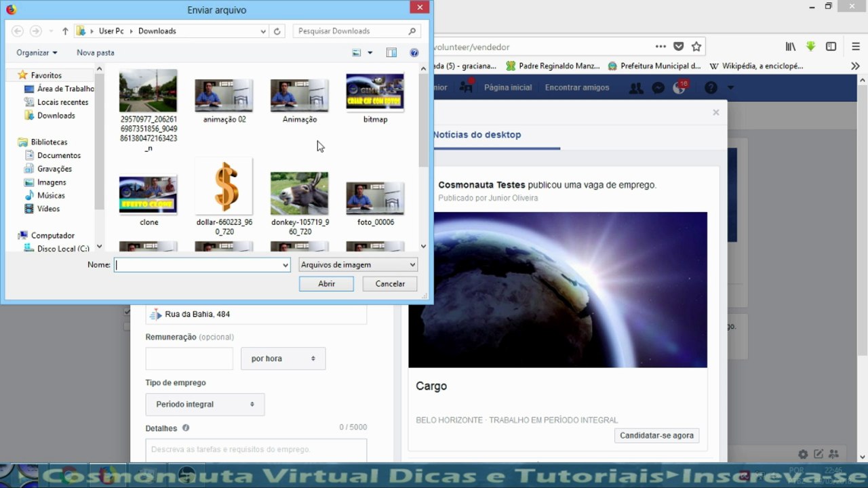Expand the Nome filename suggestions
Viewport: 868px width, 488px height.
click(285, 265)
